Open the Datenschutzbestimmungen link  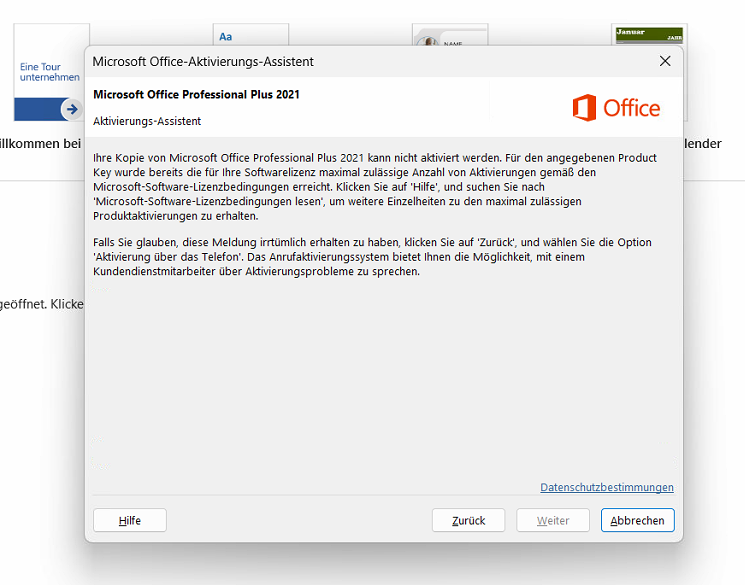coord(606,488)
